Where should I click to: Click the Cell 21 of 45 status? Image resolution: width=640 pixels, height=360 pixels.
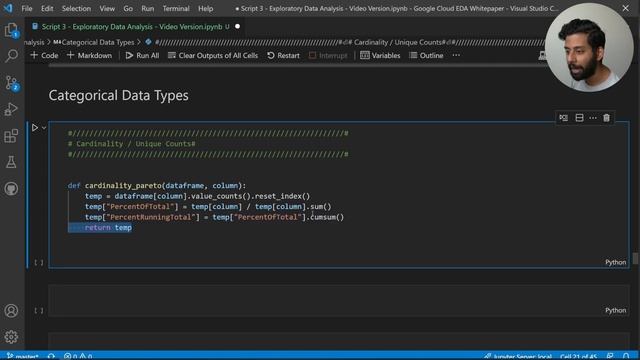pyautogui.click(x=578, y=356)
